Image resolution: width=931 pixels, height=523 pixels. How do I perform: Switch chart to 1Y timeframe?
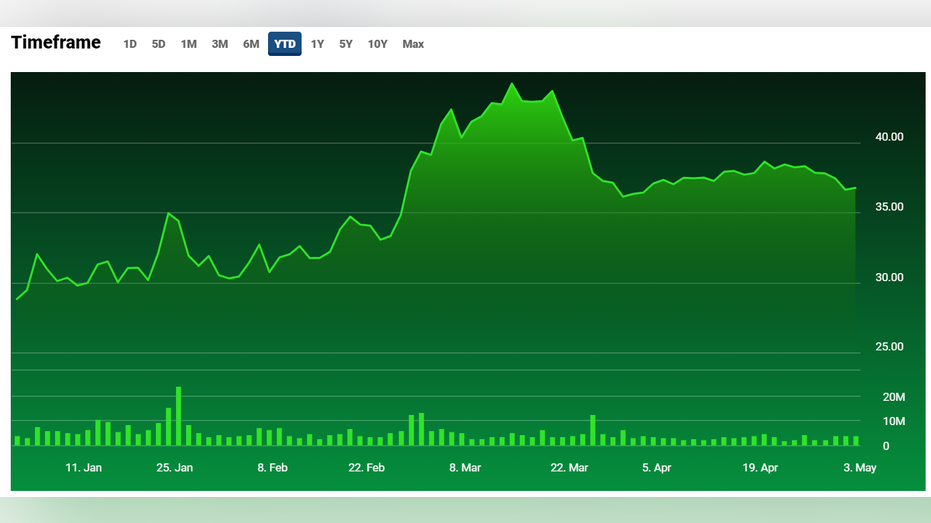317,44
